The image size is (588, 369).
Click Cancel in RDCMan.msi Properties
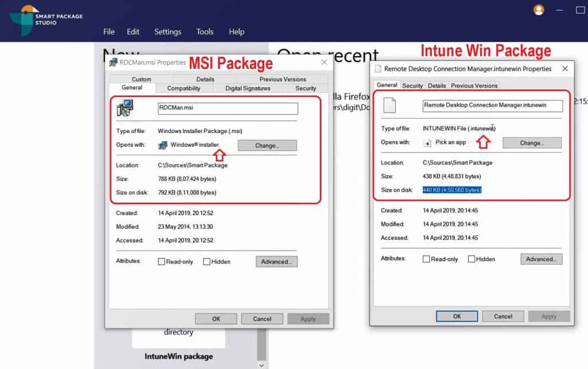(262, 319)
